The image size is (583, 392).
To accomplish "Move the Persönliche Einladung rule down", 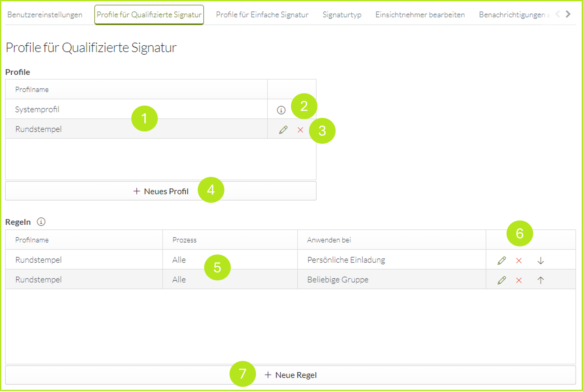I will pos(541,261).
